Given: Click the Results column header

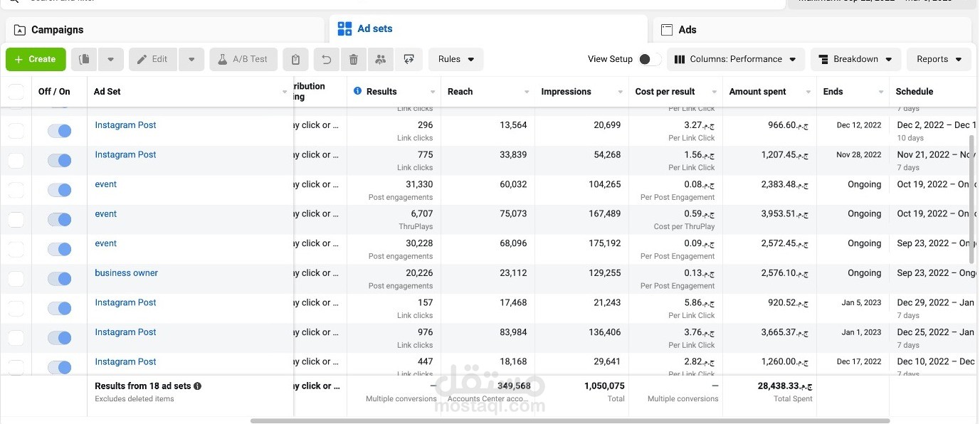Looking at the screenshot, I should click(381, 91).
